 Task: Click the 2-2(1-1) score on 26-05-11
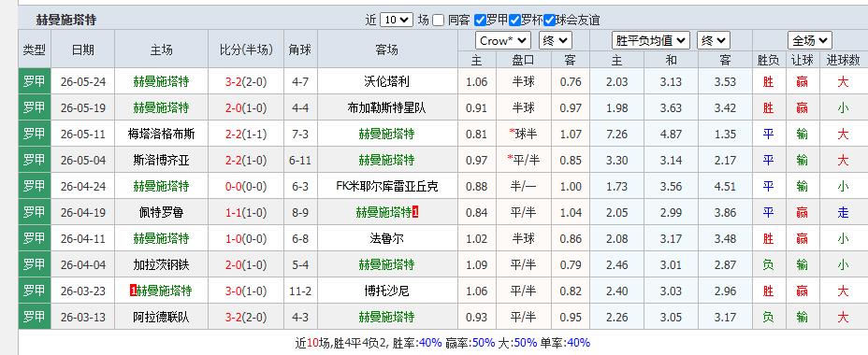[246, 134]
